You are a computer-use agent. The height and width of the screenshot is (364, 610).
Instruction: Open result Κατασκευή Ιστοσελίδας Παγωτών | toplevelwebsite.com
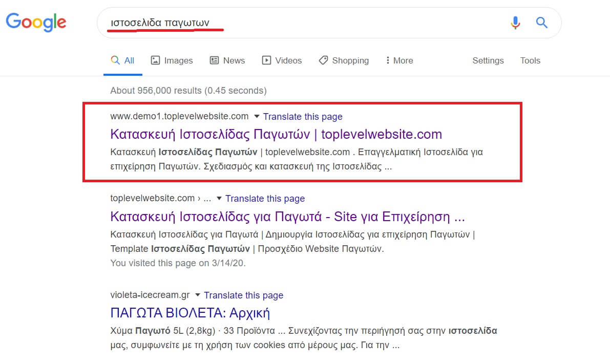[x=276, y=134]
